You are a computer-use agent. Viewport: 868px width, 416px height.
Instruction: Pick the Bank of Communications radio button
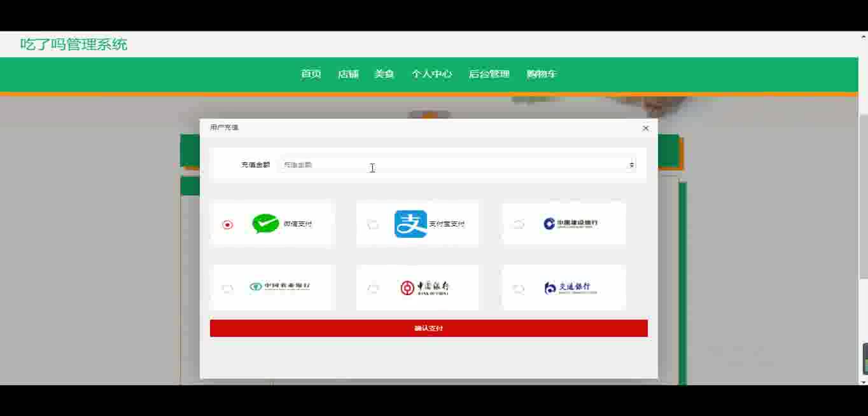pyautogui.click(x=519, y=289)
